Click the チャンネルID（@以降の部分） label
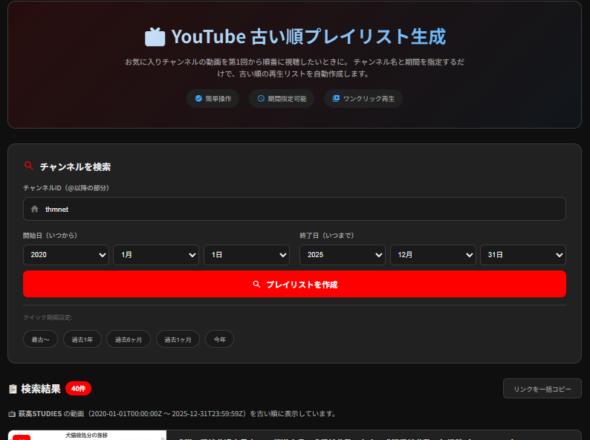The height and width of the screenshot is (440, 590). pyautogui.click(x=66, y=188)
